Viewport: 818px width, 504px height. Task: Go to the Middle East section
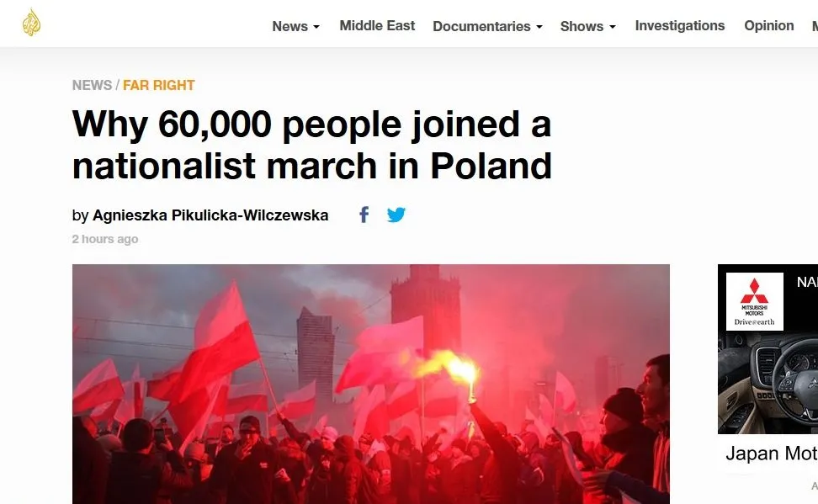pyautogui.click(x=377, y=25)
